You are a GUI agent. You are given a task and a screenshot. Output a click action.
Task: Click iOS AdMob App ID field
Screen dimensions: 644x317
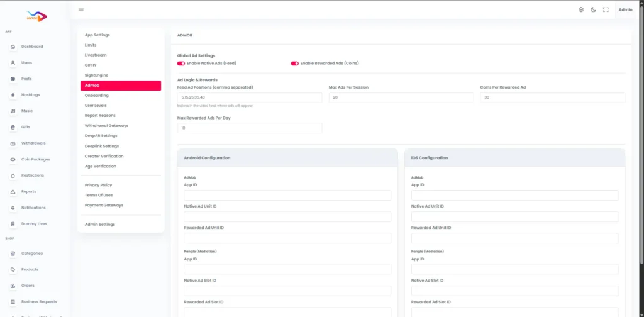coord(514,195)
